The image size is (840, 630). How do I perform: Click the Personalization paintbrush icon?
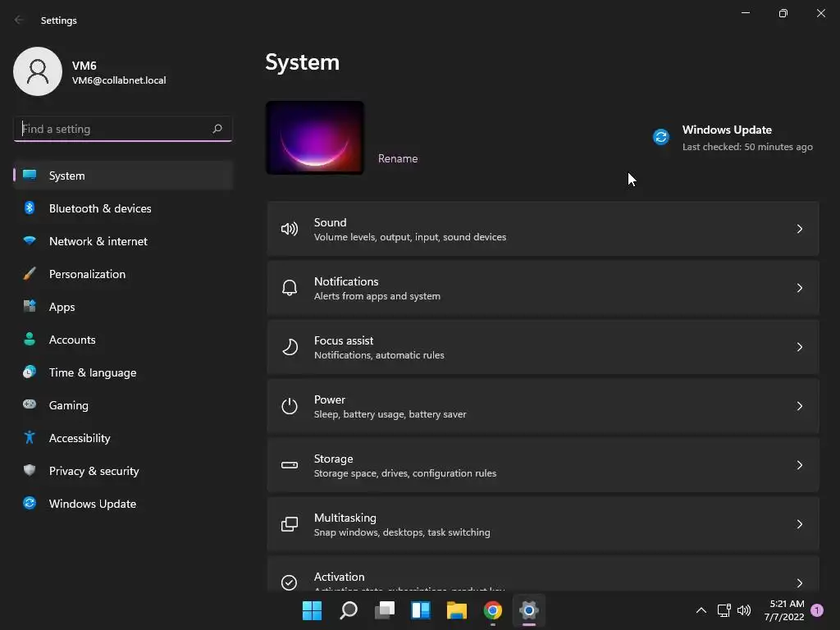30,274
